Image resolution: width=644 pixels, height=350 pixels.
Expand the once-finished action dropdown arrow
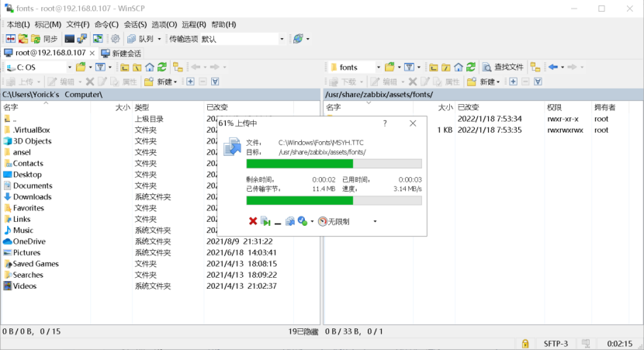312,221
